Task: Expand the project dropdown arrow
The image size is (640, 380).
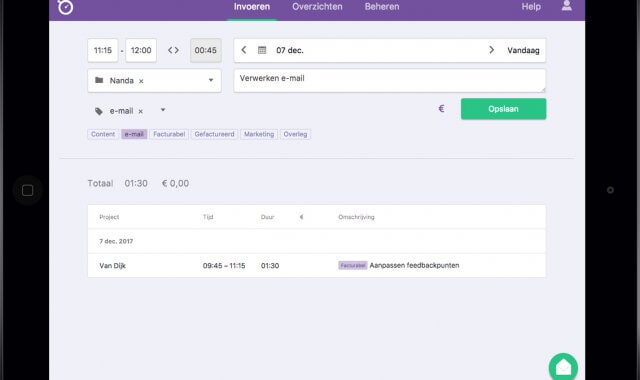Action: [x=211, y=80]
